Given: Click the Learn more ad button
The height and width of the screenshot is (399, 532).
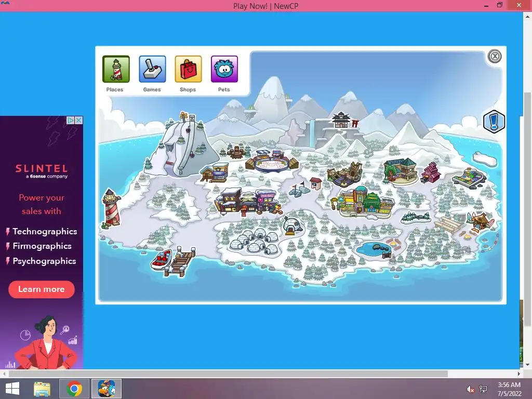Looking at the screenshot, I should (x=42, y=289).
